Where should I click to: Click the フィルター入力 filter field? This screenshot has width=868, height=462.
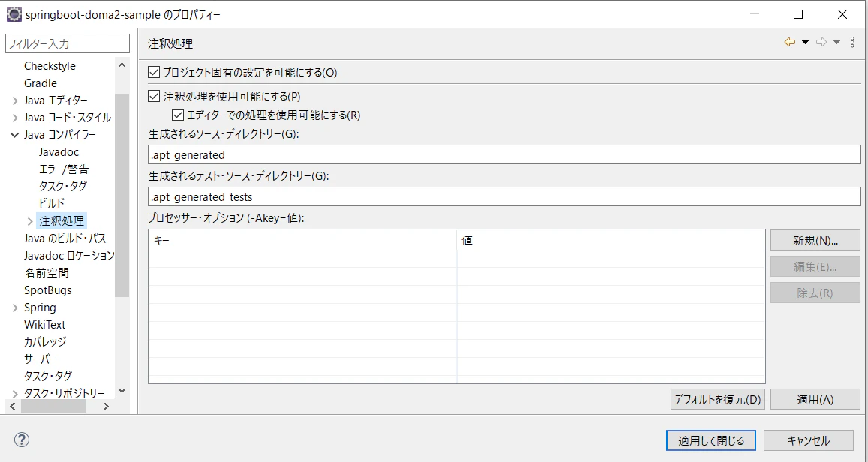(x=68, y=43)
